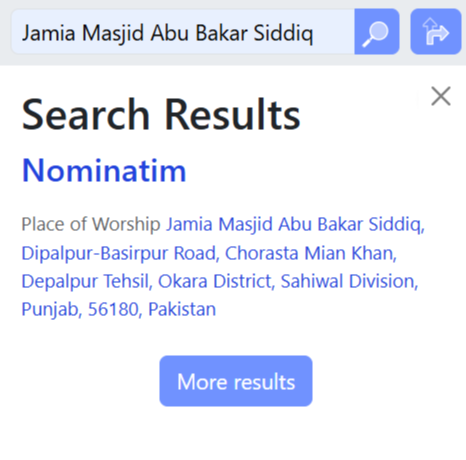Image resolution: width=466 pixels, height=460 pixels.
Task: Close the Search Results panel
Action: (x=441, y=96)
